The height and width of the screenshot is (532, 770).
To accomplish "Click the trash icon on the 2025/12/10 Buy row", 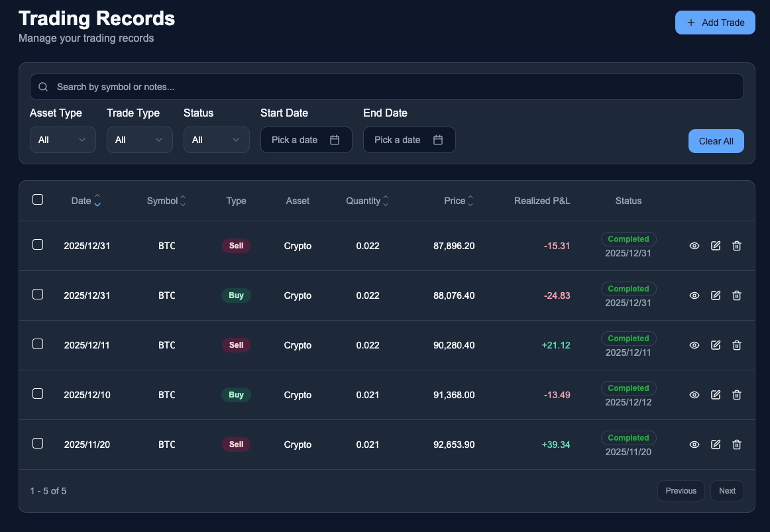I will [737, 395].
